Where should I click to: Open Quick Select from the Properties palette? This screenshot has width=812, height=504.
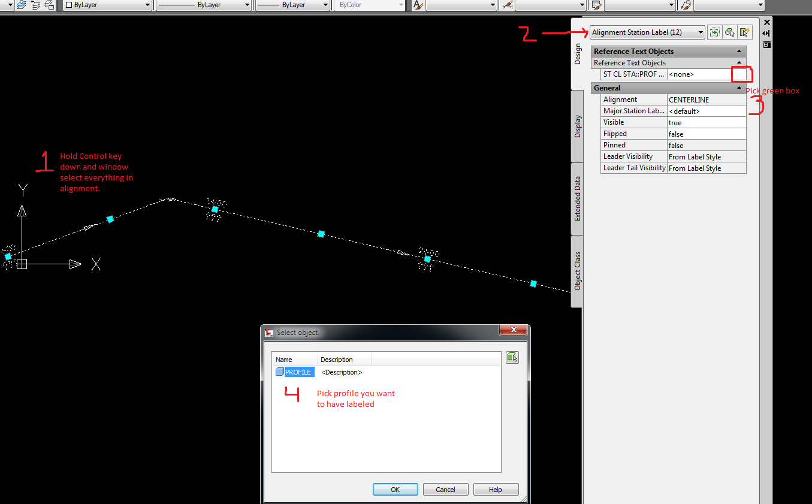[745, 32]
